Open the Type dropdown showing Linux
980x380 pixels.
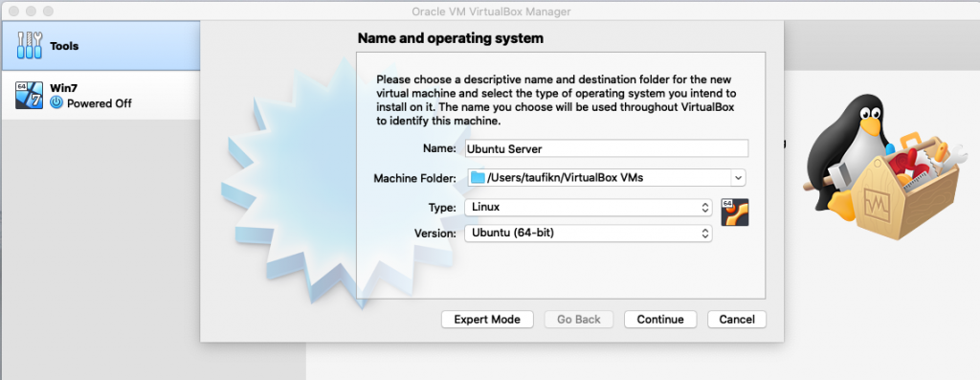(589, 207)
